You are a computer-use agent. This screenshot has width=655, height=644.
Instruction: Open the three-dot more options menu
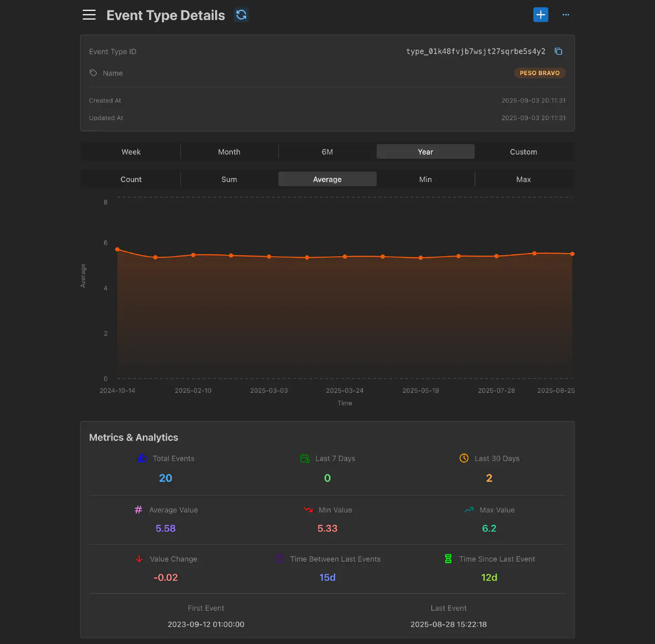coord(566,15)
